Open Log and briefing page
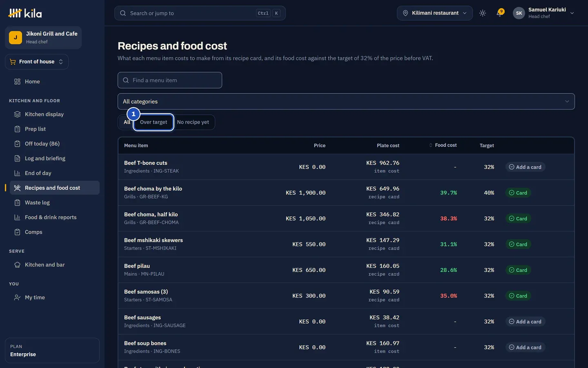The image size is (588, 368). coord(55,158)
